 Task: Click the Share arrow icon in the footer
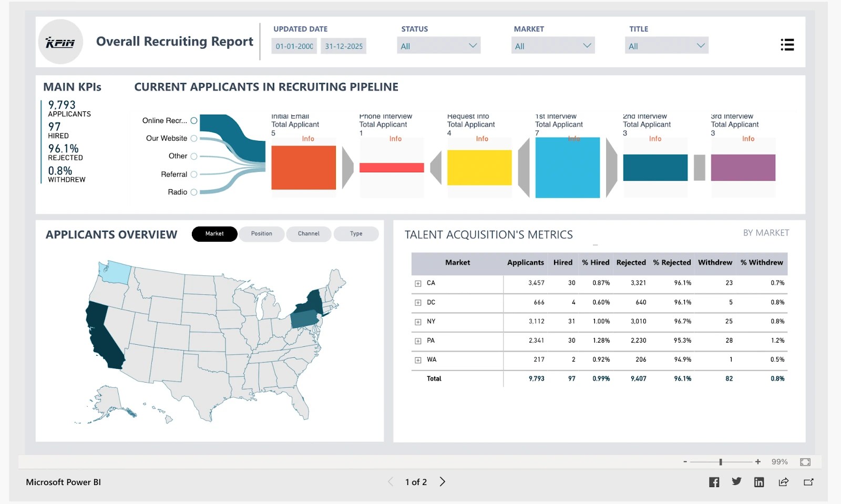pos(783,481)
